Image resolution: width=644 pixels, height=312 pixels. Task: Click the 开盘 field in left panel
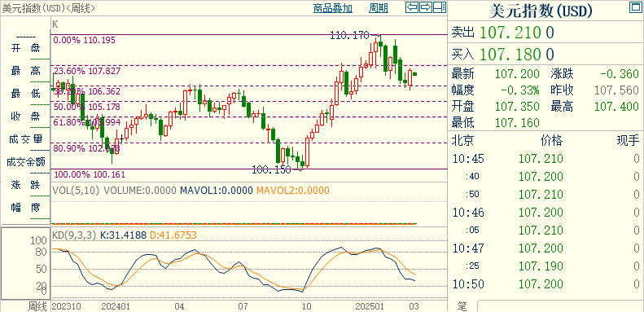(x=25, y=49)
